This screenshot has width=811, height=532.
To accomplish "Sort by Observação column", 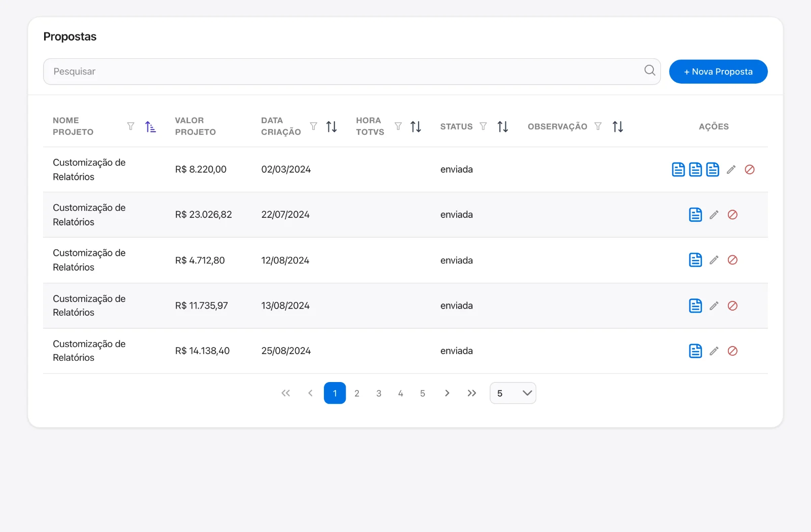I will [x=618, y=127].
